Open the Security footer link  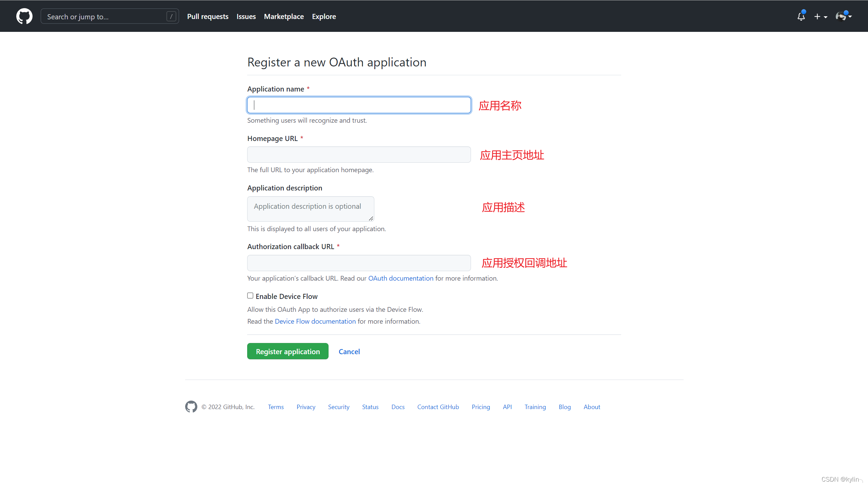338,407
